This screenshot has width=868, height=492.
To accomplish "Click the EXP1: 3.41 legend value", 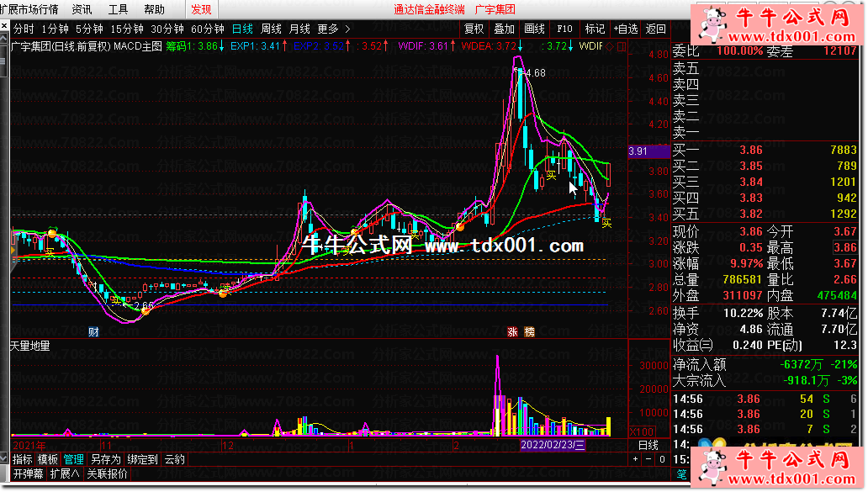I will click(x=255, y=46).
